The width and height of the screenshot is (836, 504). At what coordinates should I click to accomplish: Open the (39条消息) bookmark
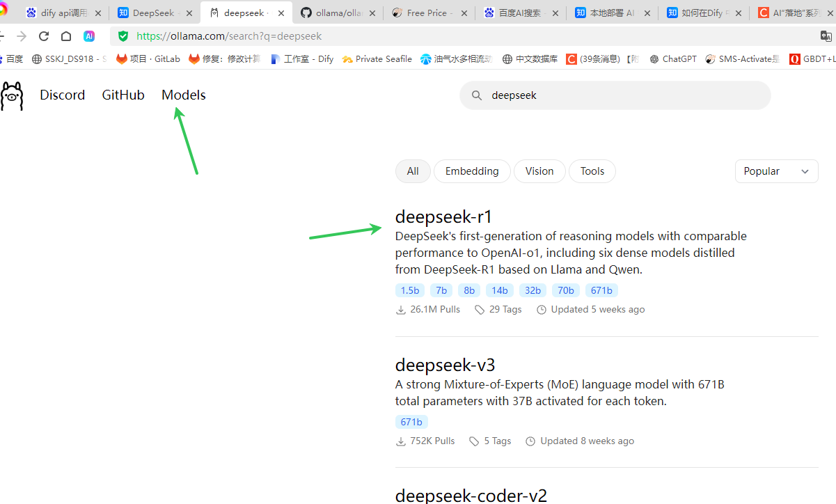(603, 59)
